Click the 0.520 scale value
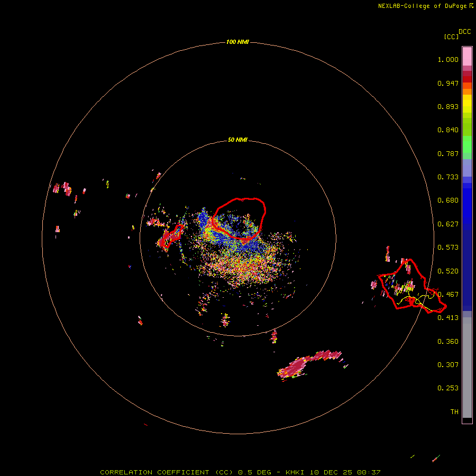The image size is (476, 476). tap(448, 271)
